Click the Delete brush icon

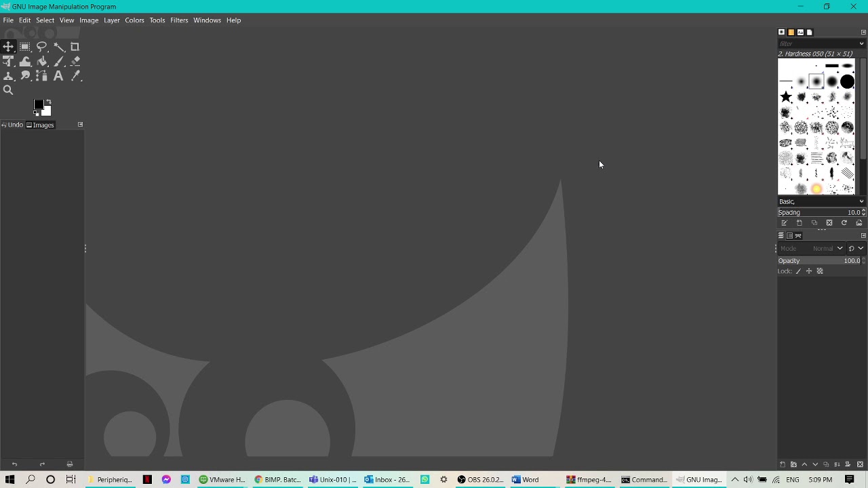pos(829,223)
